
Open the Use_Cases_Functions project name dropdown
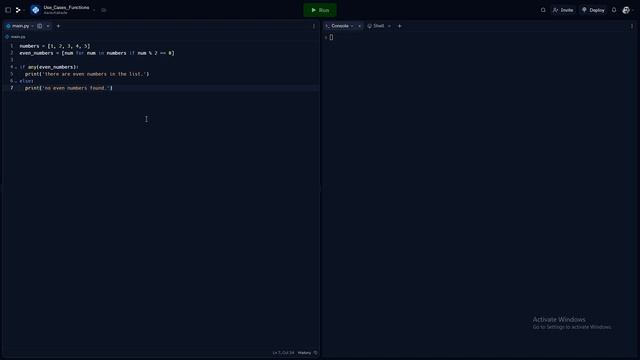click(94, 10)
